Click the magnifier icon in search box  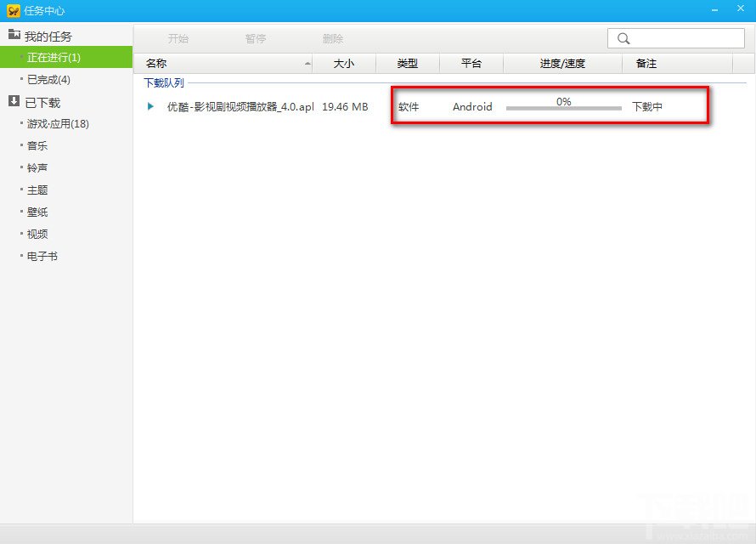[x=623, y=38]
